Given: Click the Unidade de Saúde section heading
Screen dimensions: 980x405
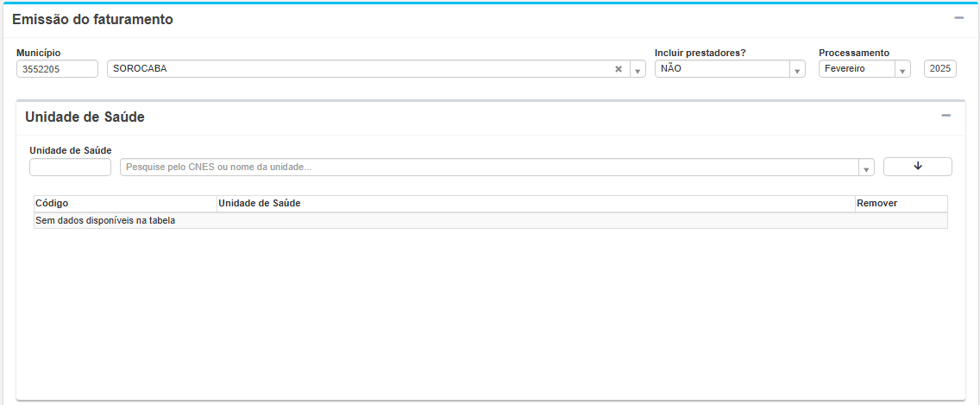Looking at the screenshot, I should click(x=85, y=117).
